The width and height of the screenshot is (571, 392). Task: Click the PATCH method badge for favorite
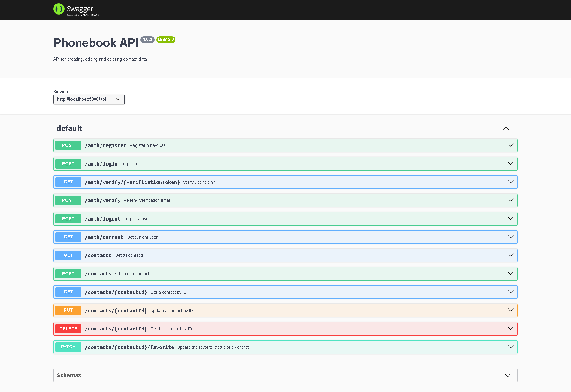click(68, 347)
